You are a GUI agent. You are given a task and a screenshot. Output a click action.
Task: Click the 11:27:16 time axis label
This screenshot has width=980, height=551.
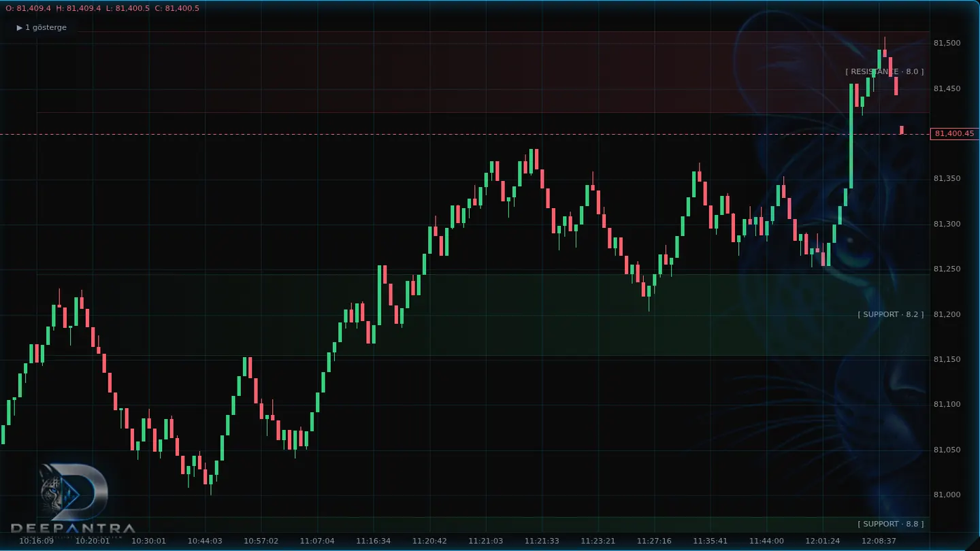654,541
